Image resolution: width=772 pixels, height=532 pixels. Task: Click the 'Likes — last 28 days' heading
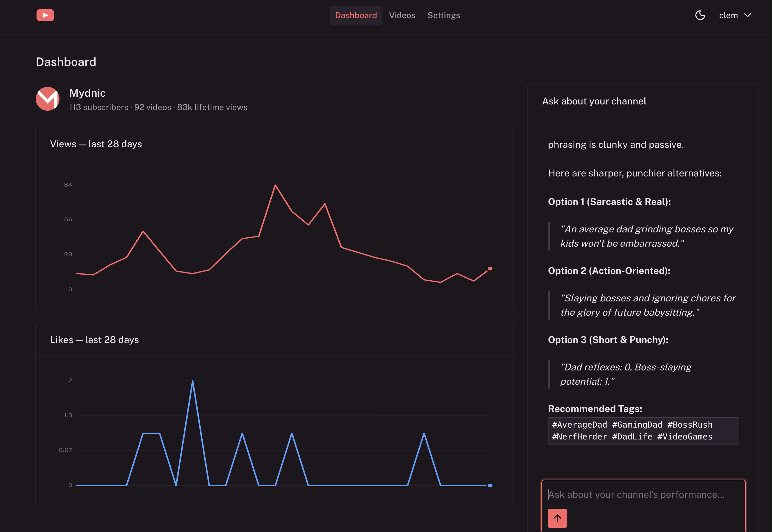point(94,340)
